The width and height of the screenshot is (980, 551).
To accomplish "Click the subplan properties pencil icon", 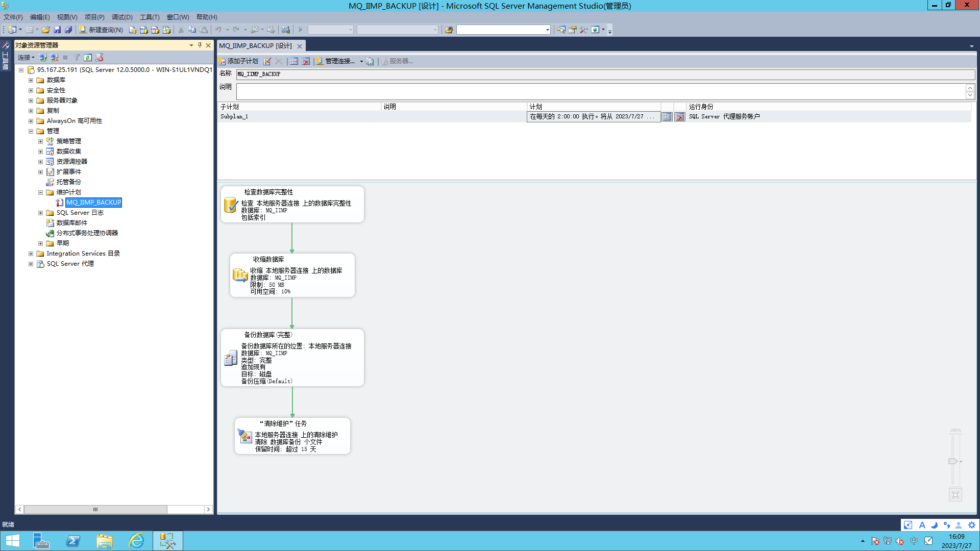I will click(x=267, y=61).
